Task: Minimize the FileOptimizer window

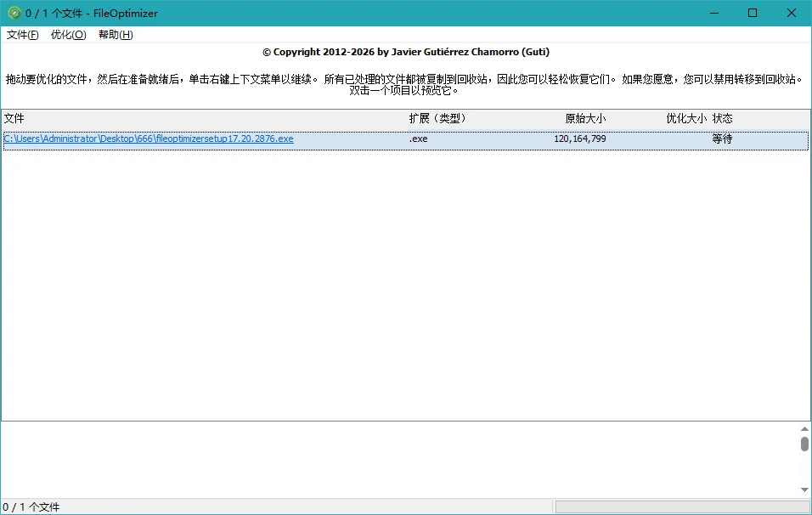Action: point(714,13)
